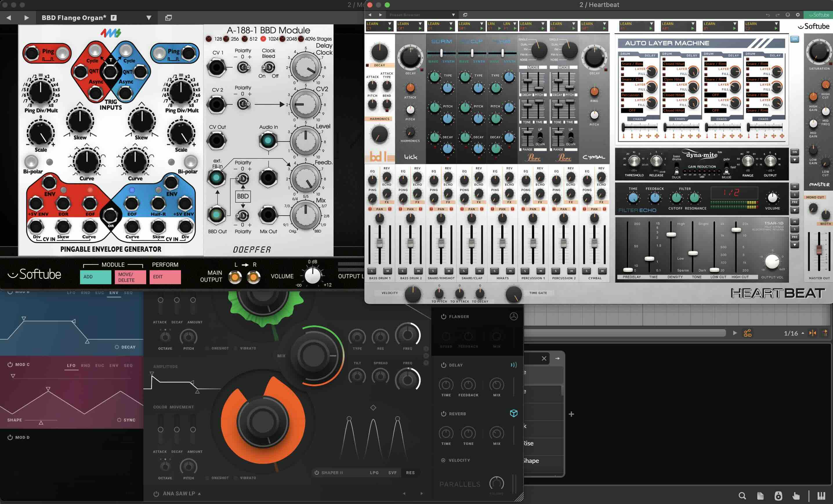Click the Bass Drum 1 channel fader

click(x=380, y=243)
